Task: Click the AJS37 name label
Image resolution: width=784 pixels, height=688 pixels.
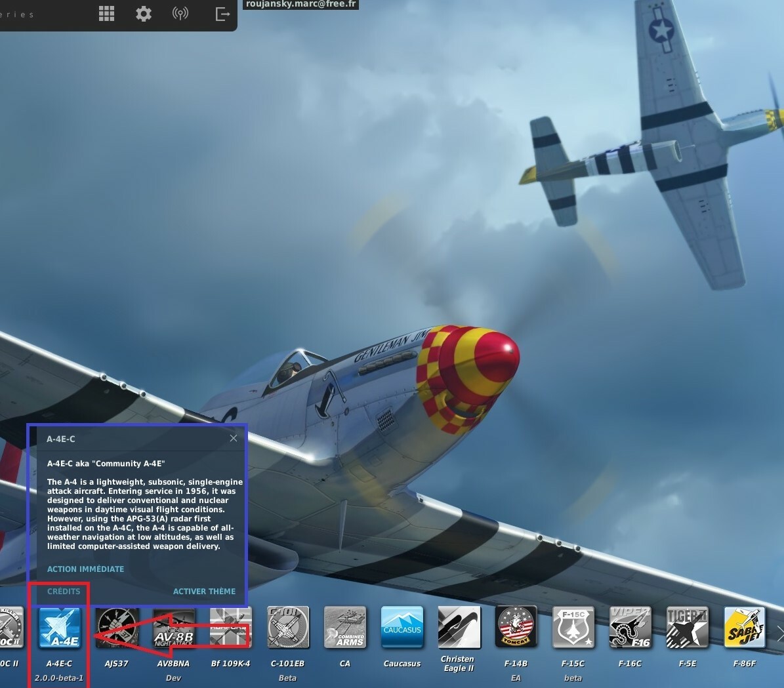Action: pos(117,664)
